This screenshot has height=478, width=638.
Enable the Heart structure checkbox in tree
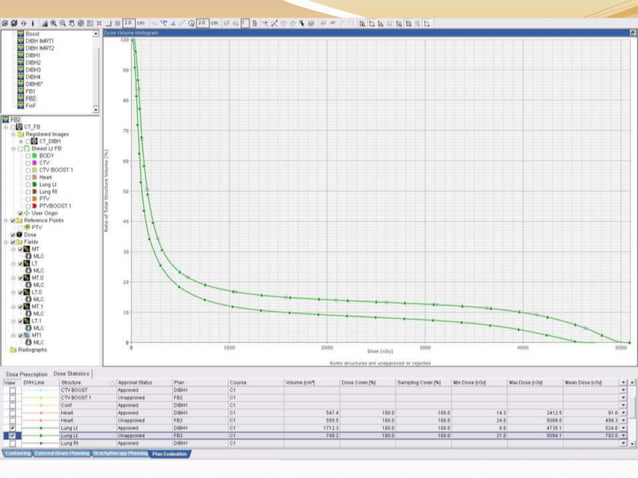(28, 177)
